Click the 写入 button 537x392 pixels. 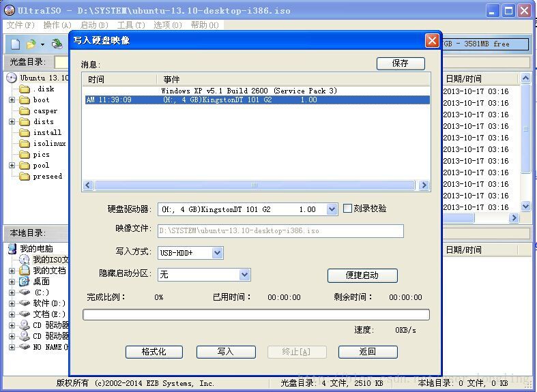click(x=226, y=352)
